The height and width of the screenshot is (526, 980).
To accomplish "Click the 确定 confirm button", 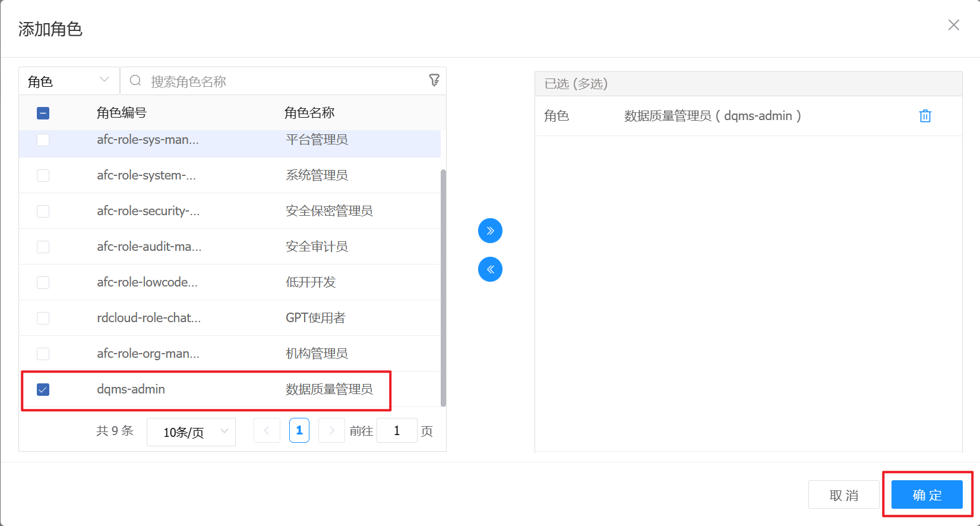I will point(927,494).
